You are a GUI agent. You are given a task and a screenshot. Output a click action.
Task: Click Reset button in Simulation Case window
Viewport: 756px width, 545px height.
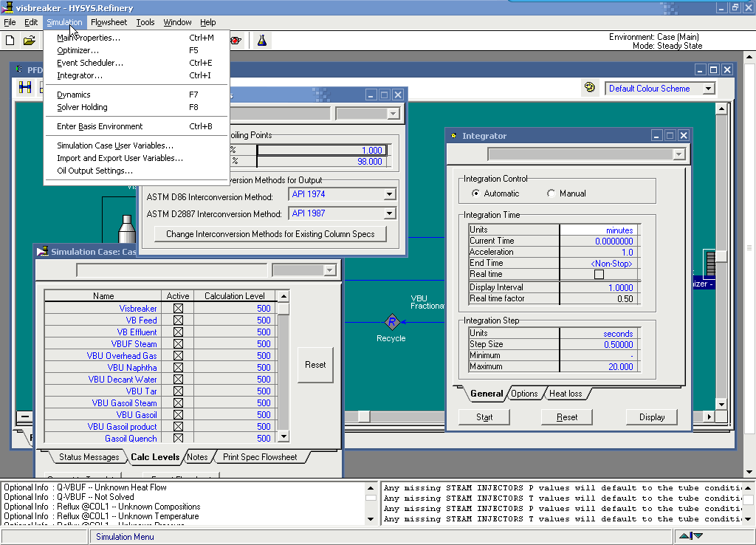tap(315, 365)
